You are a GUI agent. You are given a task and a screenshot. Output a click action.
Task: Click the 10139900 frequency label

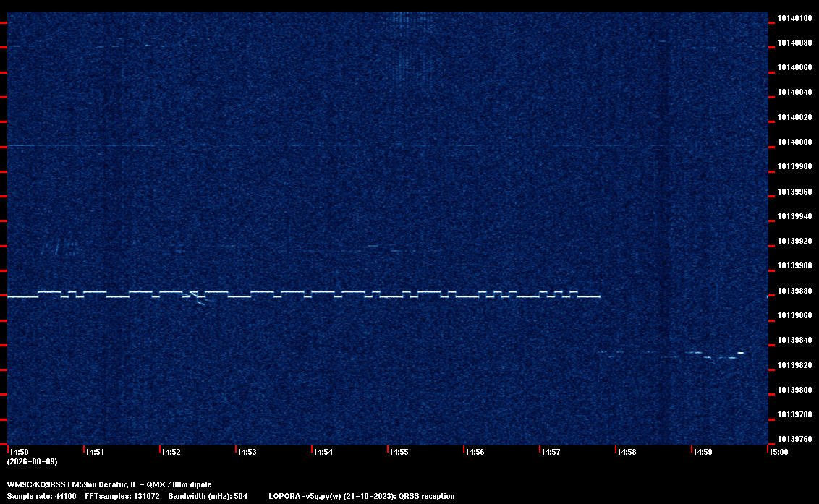(x=794, y=265)
